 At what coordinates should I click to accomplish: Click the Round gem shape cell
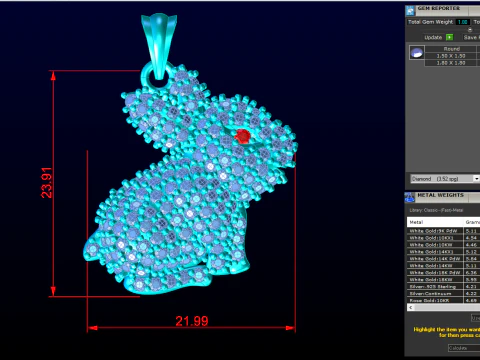[x=451, y=49]
